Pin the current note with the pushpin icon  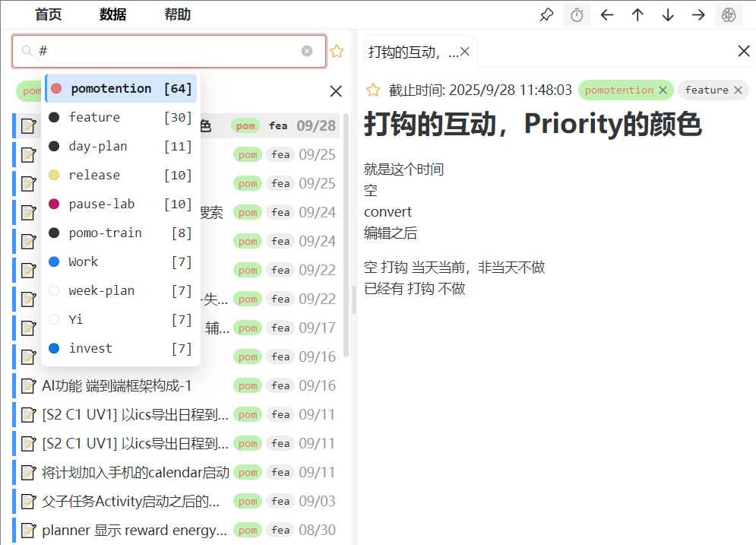546,15
